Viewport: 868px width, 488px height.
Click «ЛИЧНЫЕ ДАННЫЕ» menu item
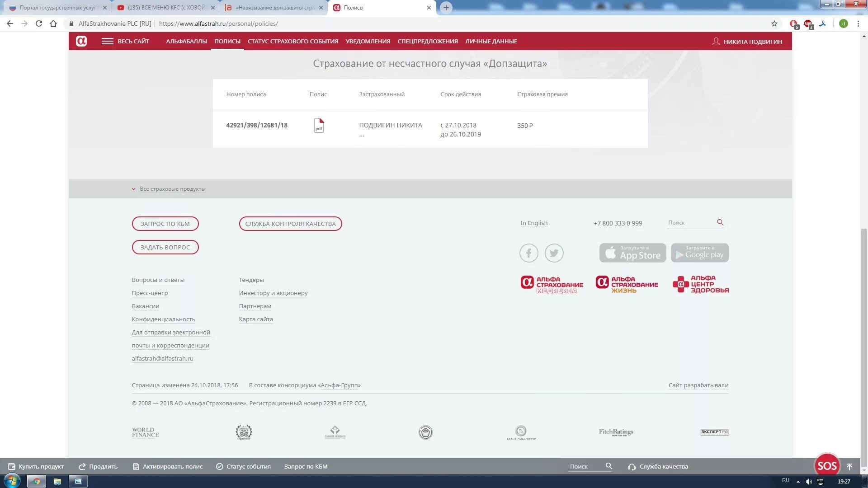[x=491, y=41]
